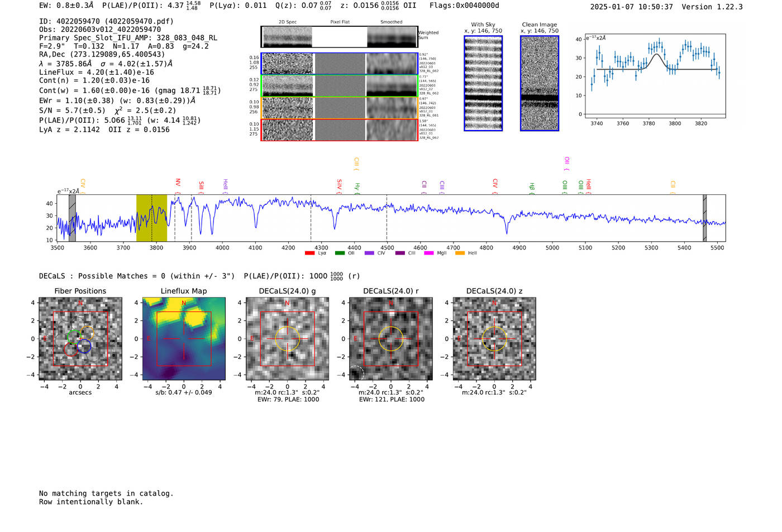782x532 pixels.
Task: Click the Gaussian line-fit plot
Action: coord(655,76)
